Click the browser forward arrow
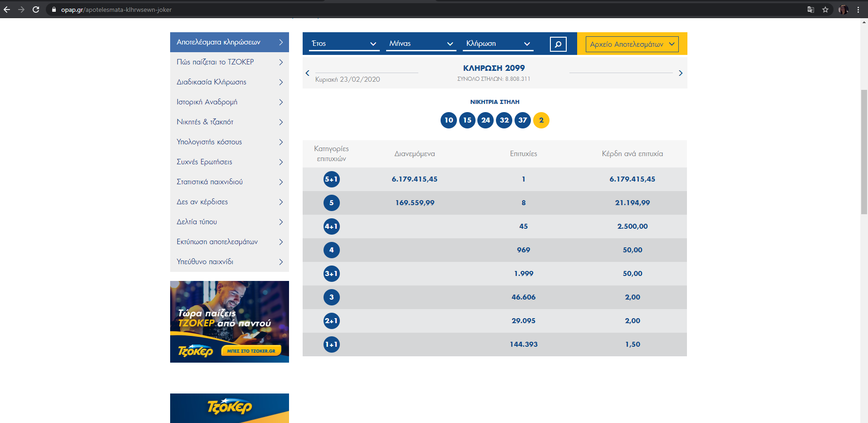868x423 pixels. (x=21, y=10)
